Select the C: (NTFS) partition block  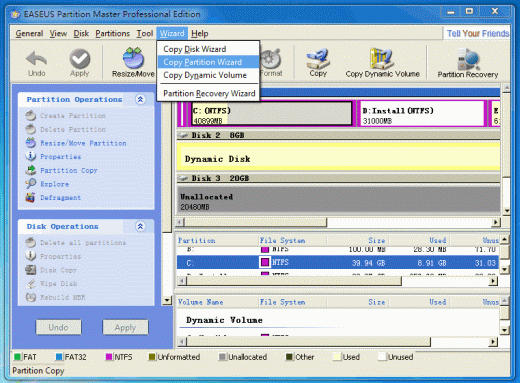click(x=272, y=114)
